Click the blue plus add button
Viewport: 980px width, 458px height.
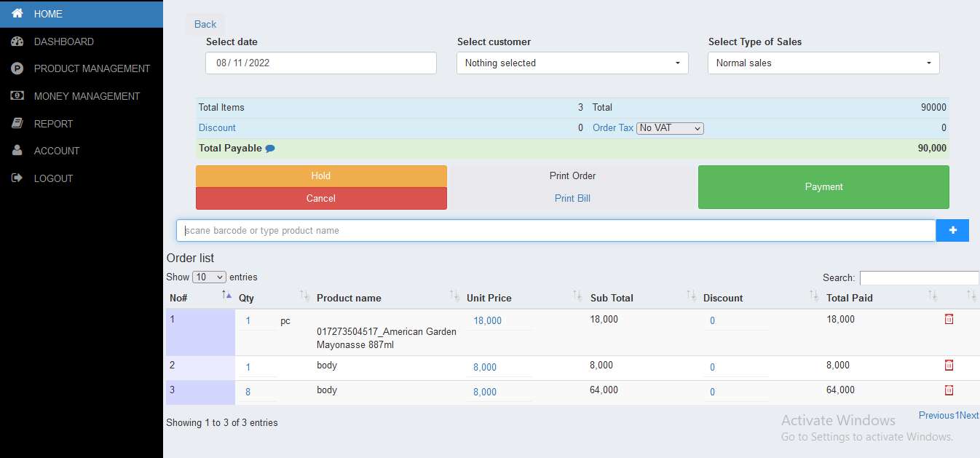[952, 231]
